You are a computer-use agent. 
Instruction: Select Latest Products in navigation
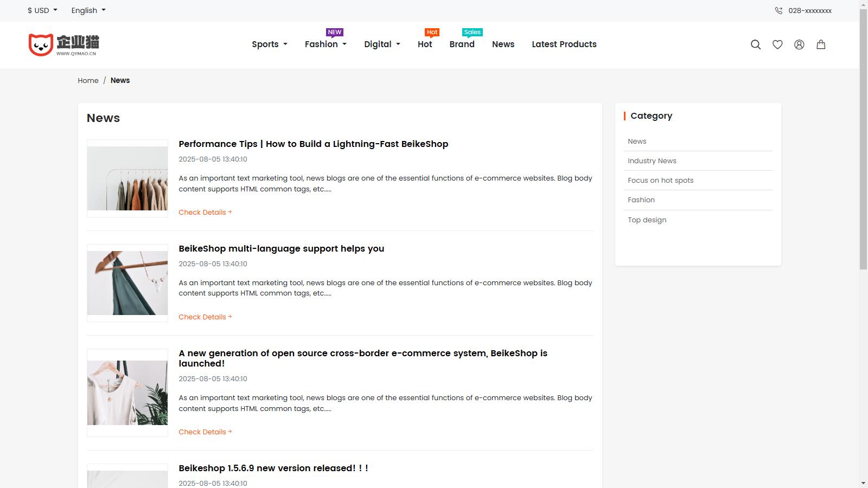click(x=564, y=44)
